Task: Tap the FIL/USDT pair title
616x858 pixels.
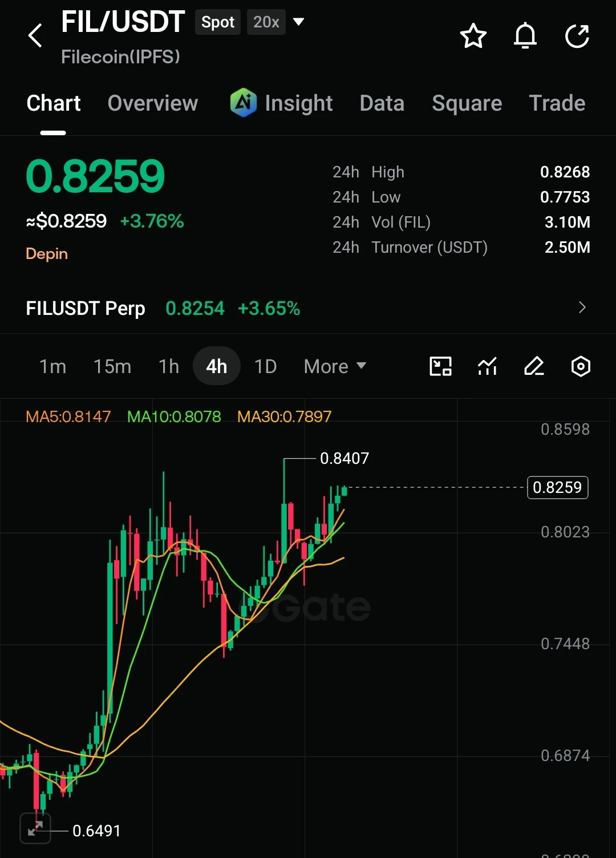Action: tap(123, 22)
